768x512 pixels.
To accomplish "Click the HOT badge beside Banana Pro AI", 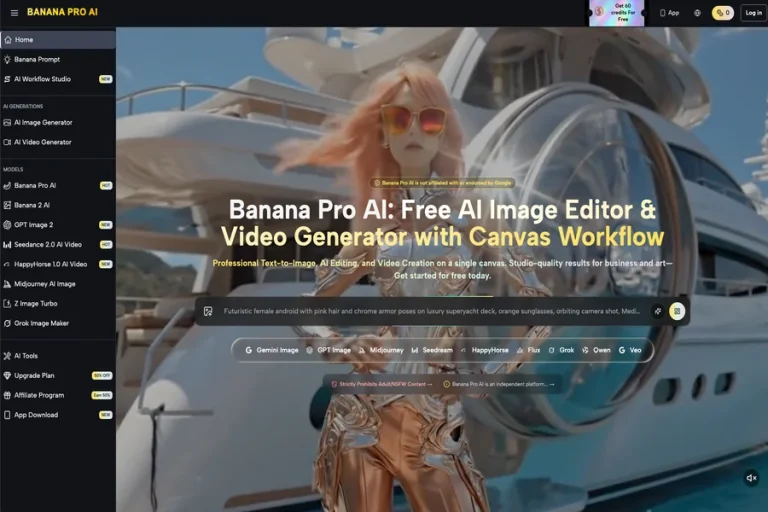I will pyautogui.click(x=106, y=186).
